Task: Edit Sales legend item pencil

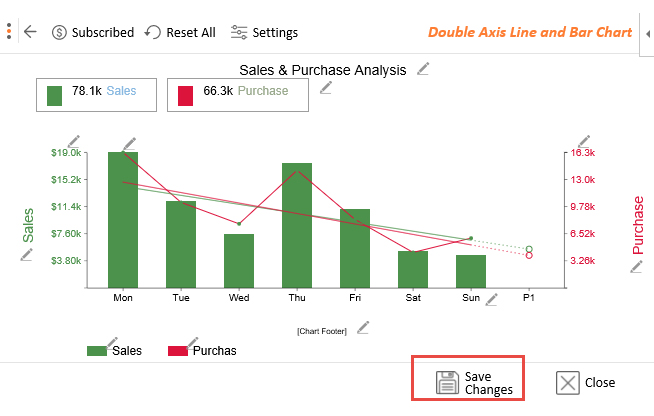Action: (x=113, y=343)
